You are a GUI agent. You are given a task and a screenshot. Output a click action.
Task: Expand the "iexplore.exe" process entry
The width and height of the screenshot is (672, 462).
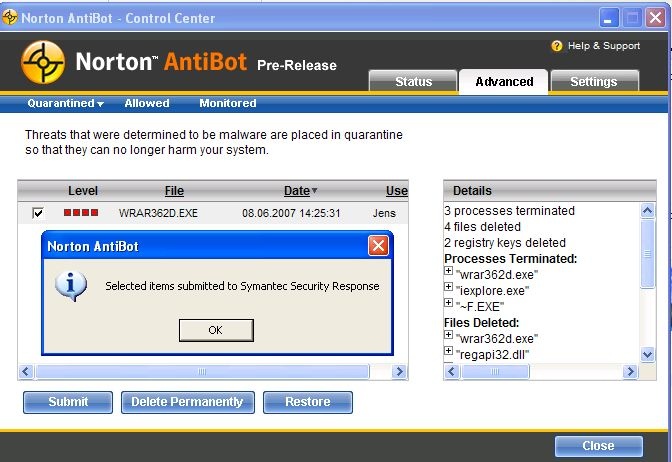pyautogui.click(x=448, y=287)
